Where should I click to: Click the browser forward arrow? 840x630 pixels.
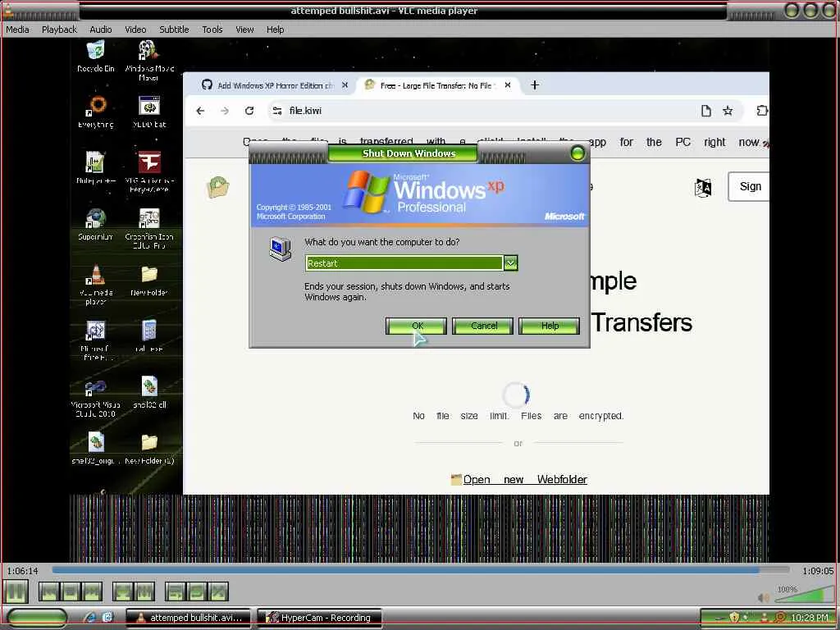coord(225,111)
